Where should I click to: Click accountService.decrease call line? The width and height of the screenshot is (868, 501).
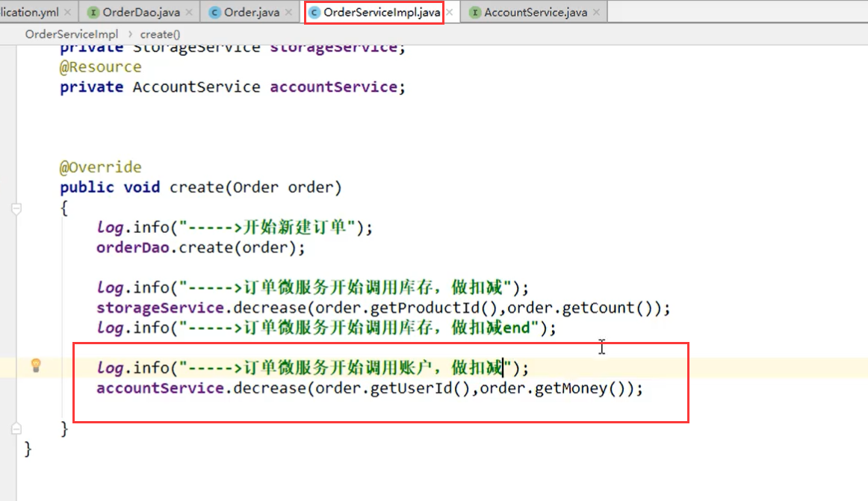370,388
